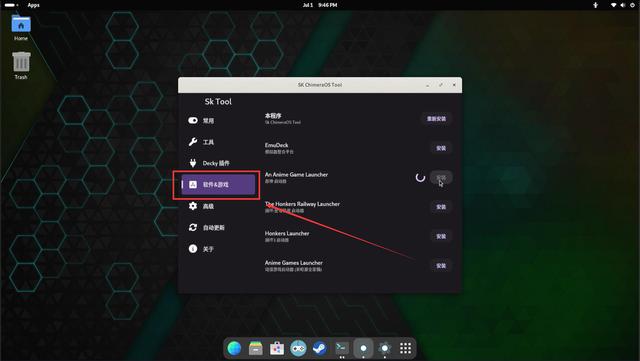
Task: Open the settings gear icon in dock
Action: click(384, 348)
